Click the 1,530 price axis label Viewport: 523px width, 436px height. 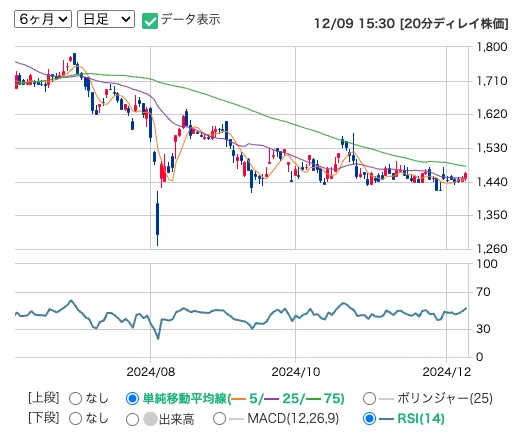tap(492, 148)
